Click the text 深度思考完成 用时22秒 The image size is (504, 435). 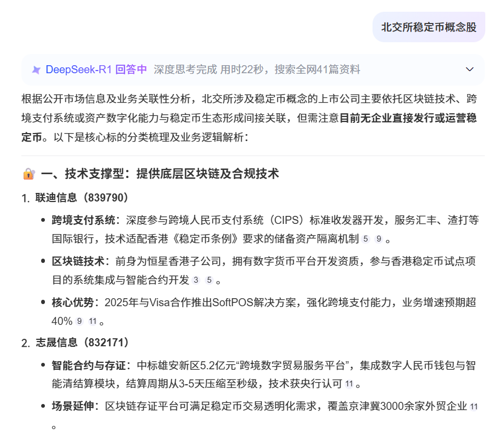208,69
